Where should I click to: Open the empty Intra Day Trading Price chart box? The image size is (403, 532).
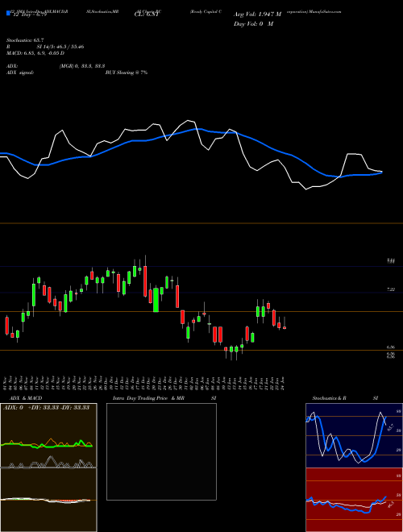(161, 451)
